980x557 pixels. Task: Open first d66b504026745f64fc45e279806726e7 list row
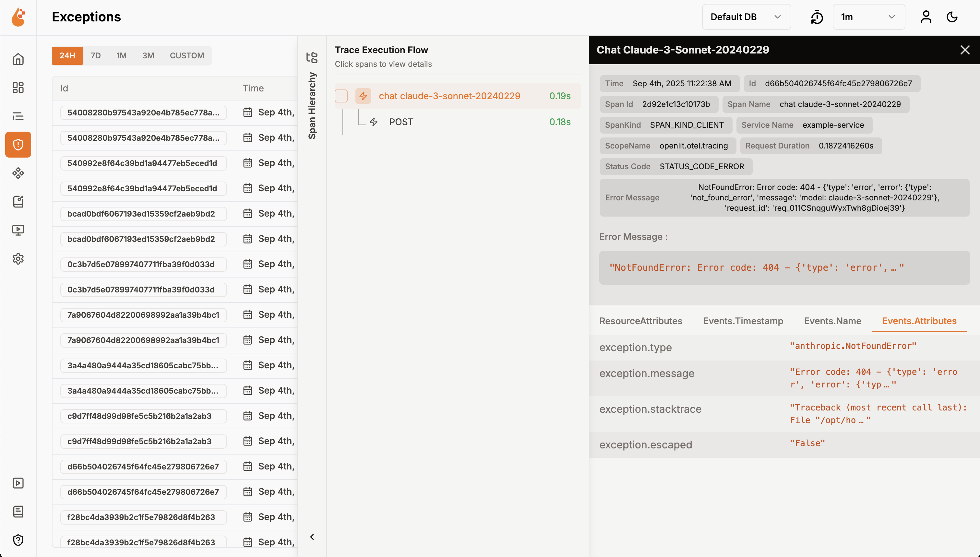(x=175, y=466)
